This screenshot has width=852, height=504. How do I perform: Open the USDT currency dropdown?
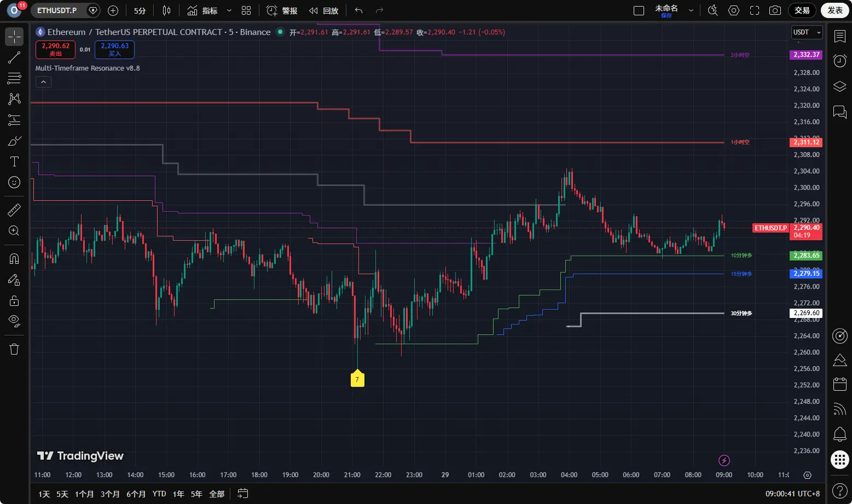pos(807,32)
